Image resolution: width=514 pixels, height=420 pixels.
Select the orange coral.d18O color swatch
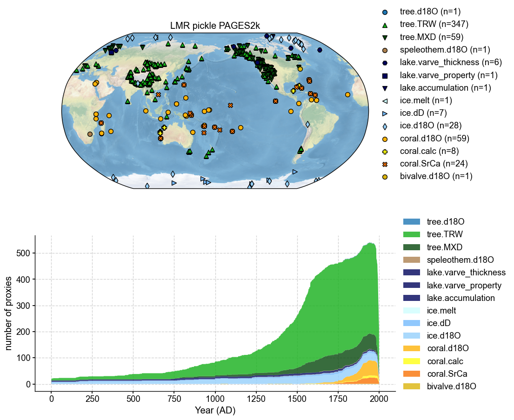coord(411,348)
